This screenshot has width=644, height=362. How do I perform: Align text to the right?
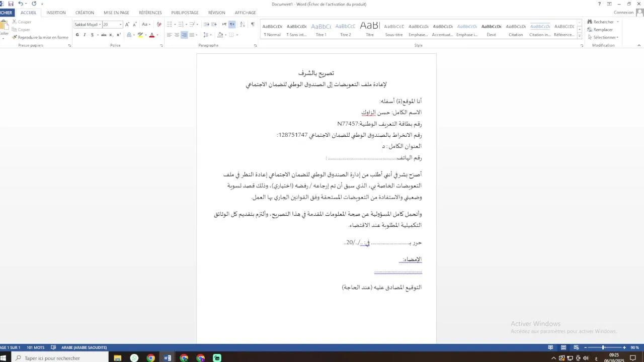(x=184, y=35)
